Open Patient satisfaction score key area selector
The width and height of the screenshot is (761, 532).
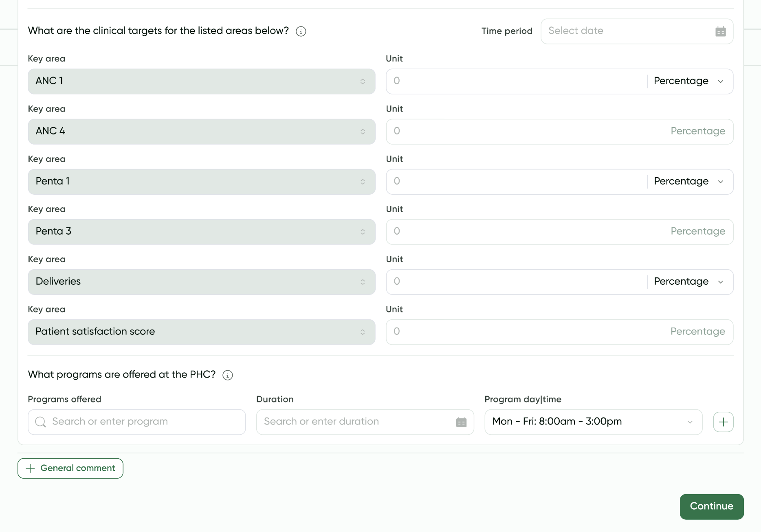pos(201,332)
